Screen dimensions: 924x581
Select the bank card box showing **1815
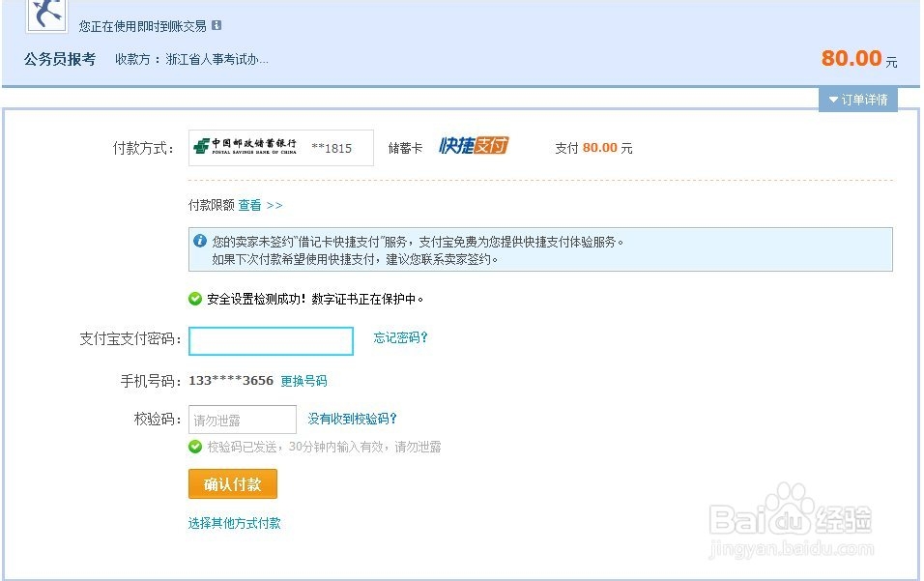pyautogui.click(x=280, y=147)
